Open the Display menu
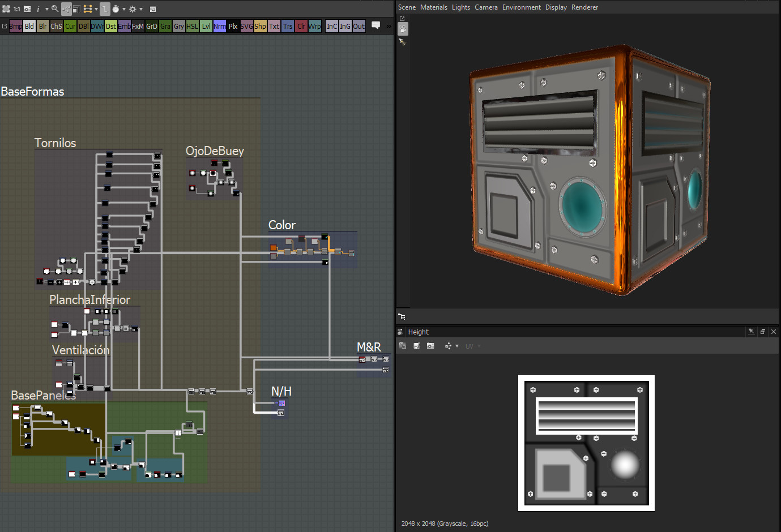The image size is (781, 532). [x=556, y=7]
